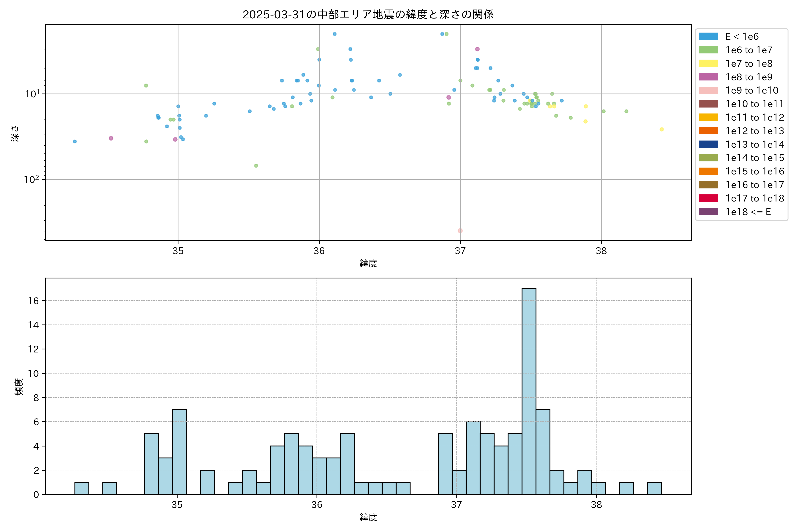The width and height of the screenshot is (798, 532).
Task: Click the pink '1e9 to 1e10' legend swatch
Action: pyautogui.click(x=708, y=91)
